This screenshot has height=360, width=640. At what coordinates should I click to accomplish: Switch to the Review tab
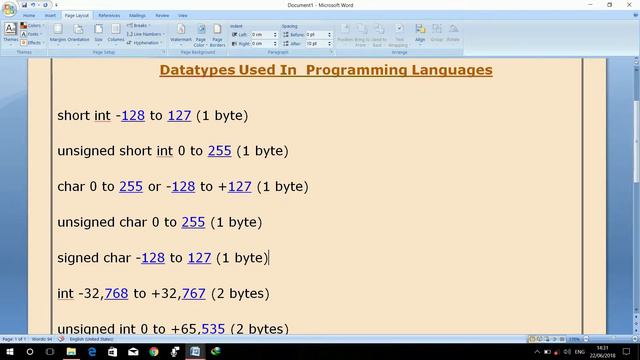point(162,16)
